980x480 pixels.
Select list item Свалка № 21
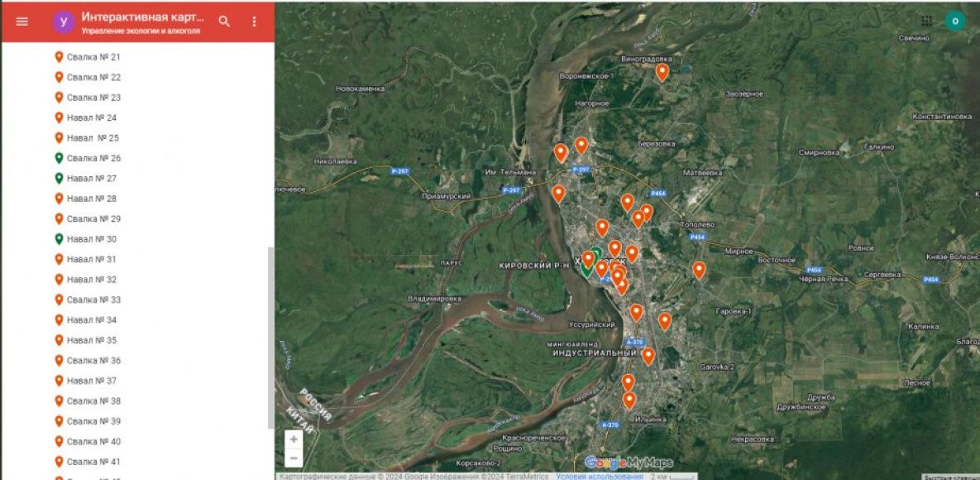point(93,57)
